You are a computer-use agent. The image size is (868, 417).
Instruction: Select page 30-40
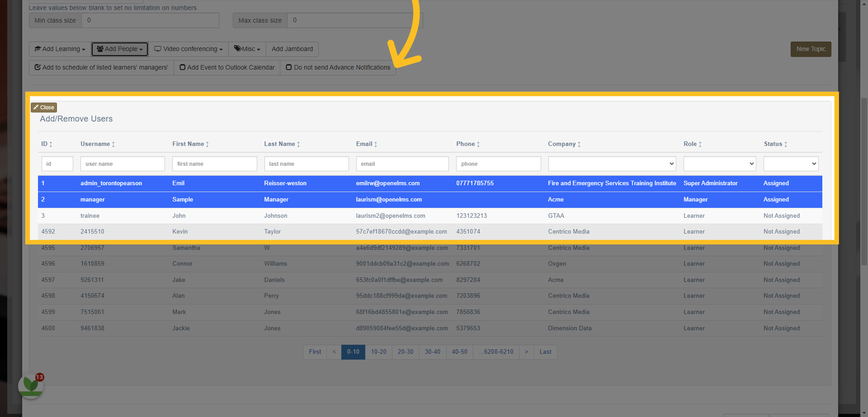(433, 352)
